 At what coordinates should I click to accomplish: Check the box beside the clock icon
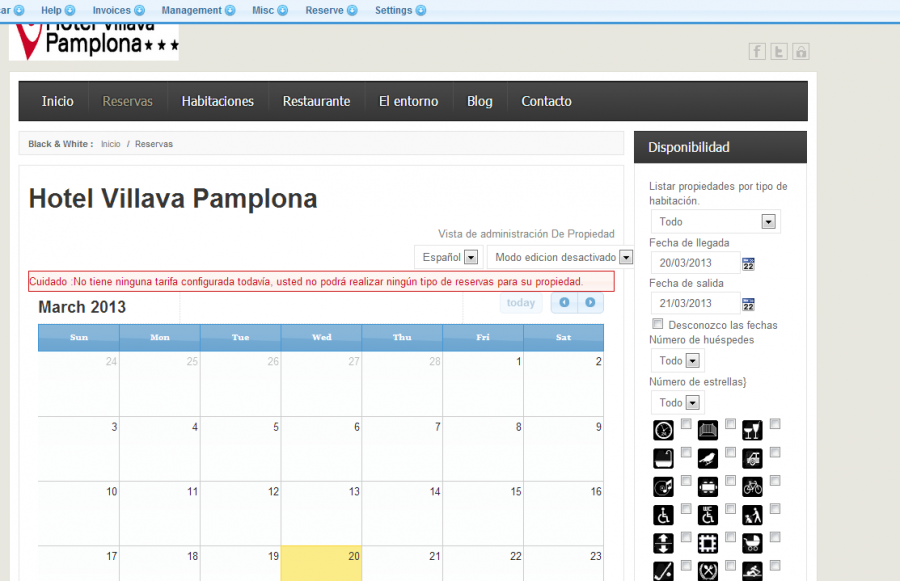click(686, 424)
